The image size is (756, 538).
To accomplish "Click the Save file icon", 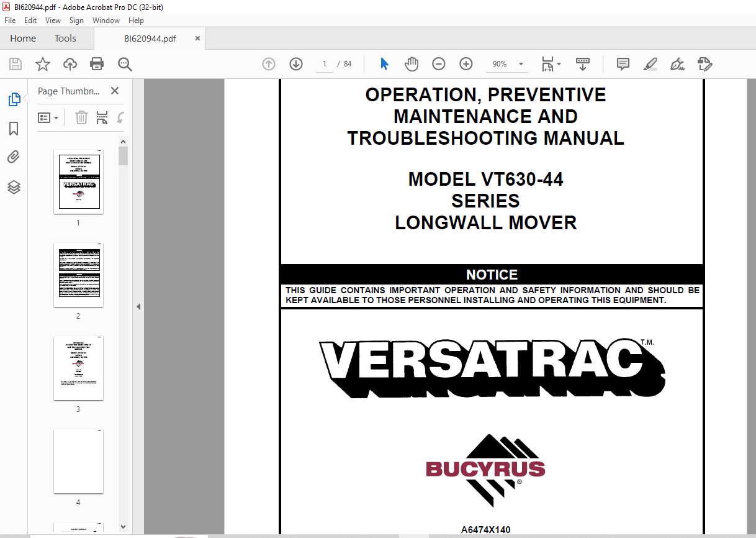I will [x=16, y=64].
